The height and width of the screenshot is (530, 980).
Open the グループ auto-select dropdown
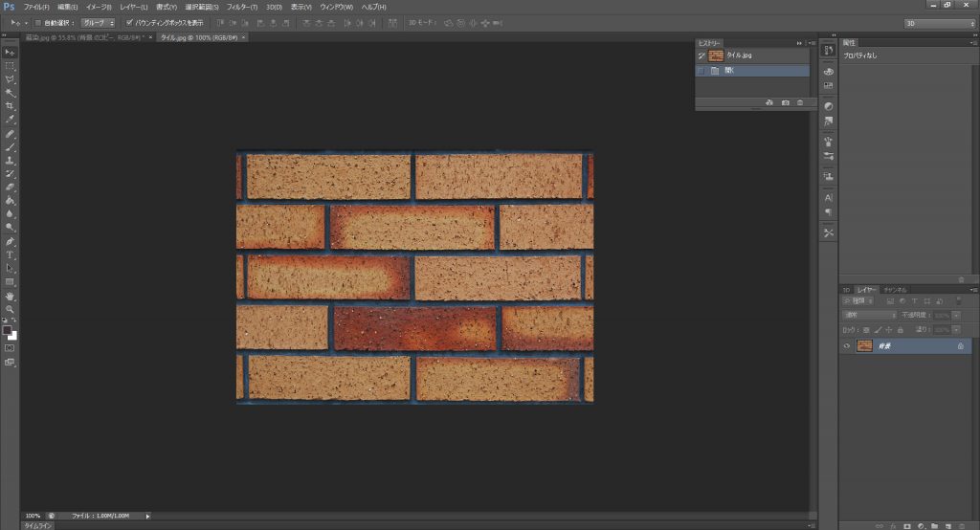tap(97, 22)
